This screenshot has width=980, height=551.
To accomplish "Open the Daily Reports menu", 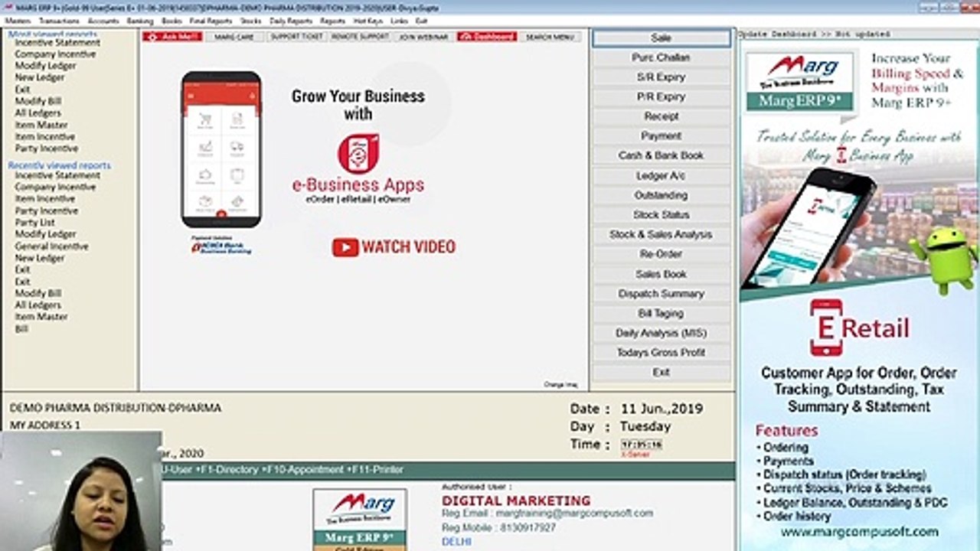I will point(291,21).
